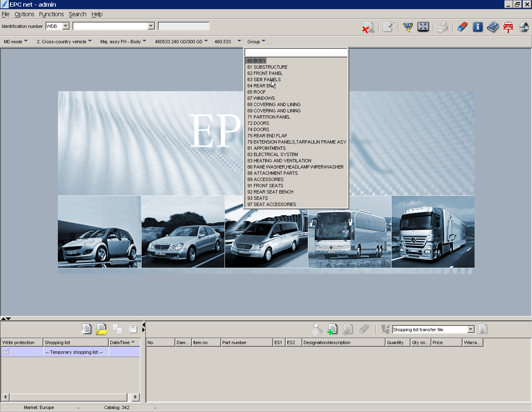The height and width of the screenshot is (412, 532).
Task: Toggle write protection on the temporary shopping list
Action: coord(6,352)
